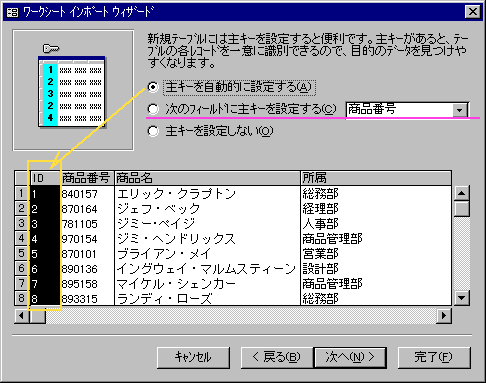Close the ワークシート インポート ウィザード dialog
This screenshot has width=486, height=383.
coord(472,12)
